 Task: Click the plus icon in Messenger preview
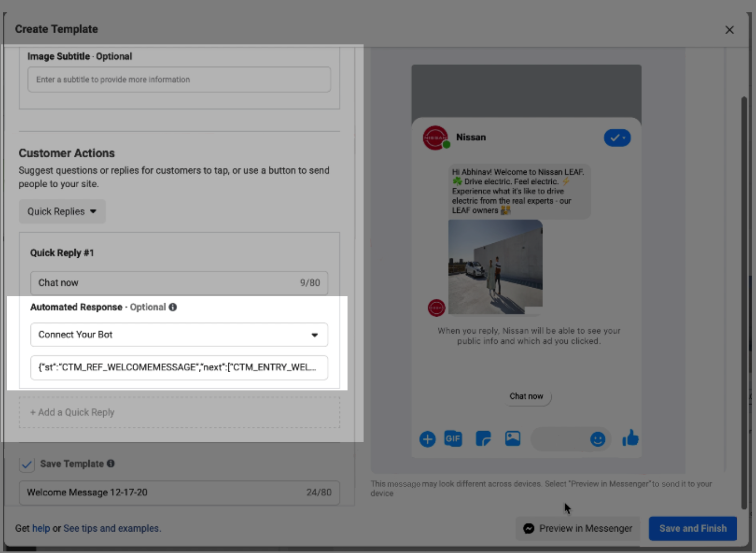pyautogui.click(x=427, y=439)
